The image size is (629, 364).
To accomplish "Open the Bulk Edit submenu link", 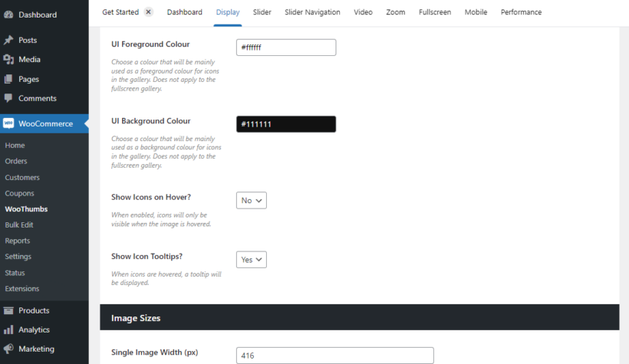I will tap(19, 225).
